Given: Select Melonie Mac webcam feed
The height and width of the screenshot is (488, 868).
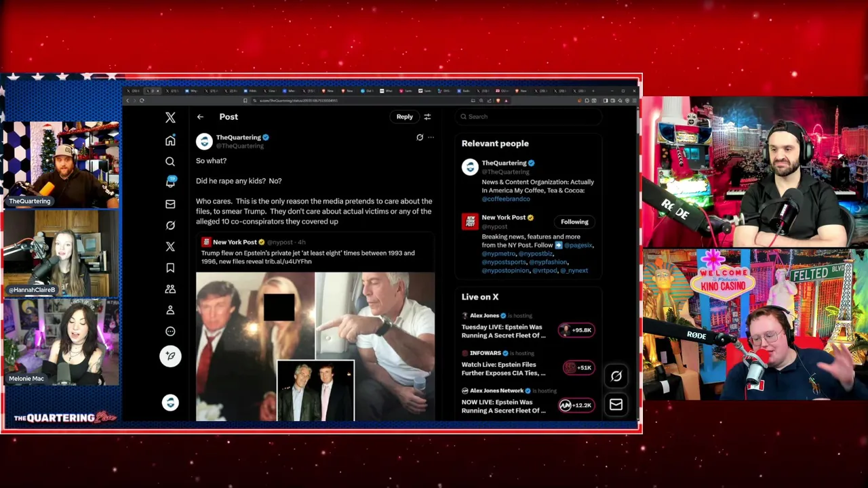Looking at the screenshot, I should pyautogui.click(x=60, y=342).
